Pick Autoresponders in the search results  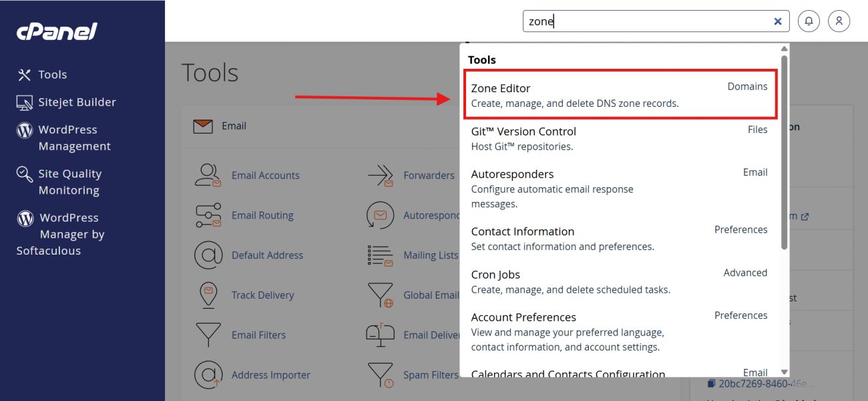(x=620, y=188)
